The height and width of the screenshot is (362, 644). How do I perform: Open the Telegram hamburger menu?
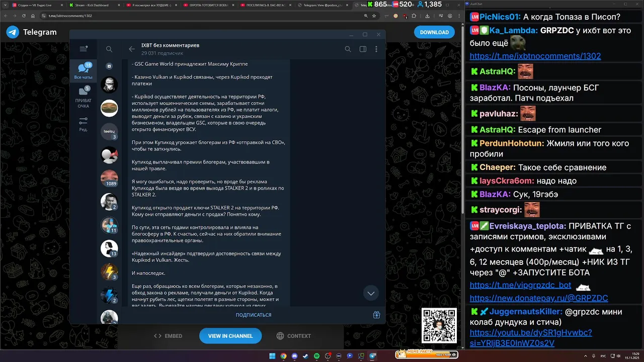(84, 49)
